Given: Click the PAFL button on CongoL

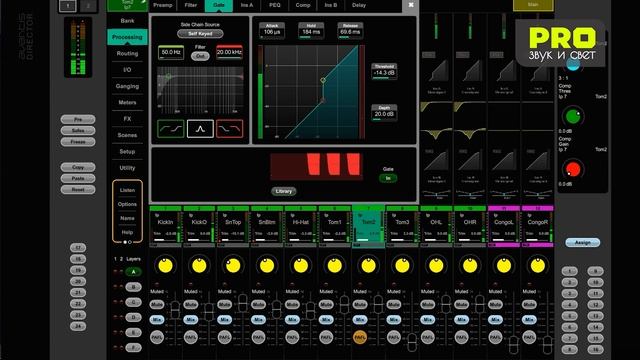Looking at the screenshot, I should pyautogui.click(x=496, y=337).
